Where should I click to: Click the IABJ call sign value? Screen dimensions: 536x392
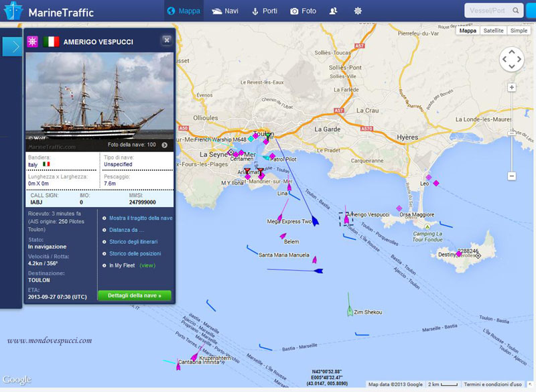click(x=36, y=202)
